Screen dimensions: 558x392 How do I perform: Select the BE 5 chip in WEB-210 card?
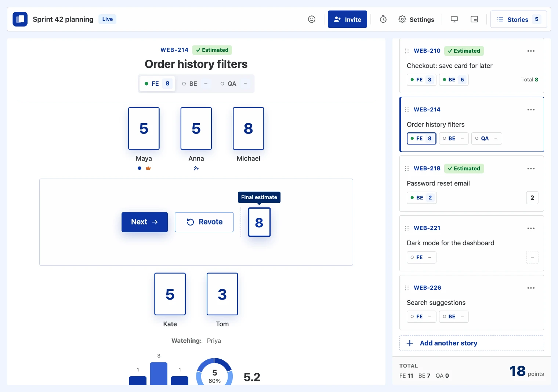point(454,80)
